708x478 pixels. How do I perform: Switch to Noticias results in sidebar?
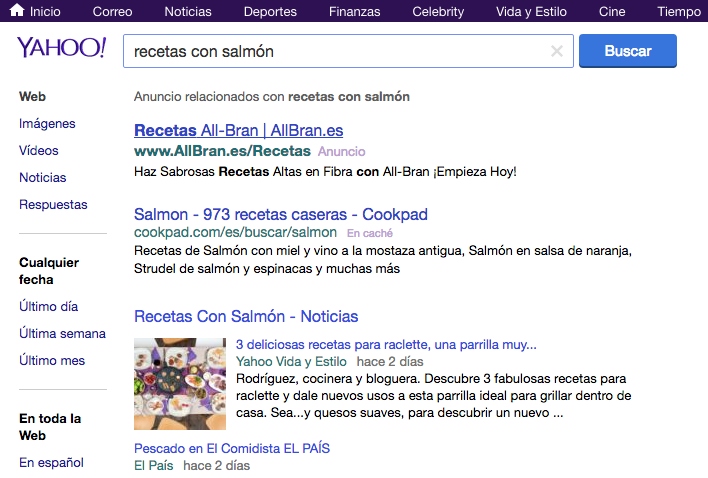42,177
